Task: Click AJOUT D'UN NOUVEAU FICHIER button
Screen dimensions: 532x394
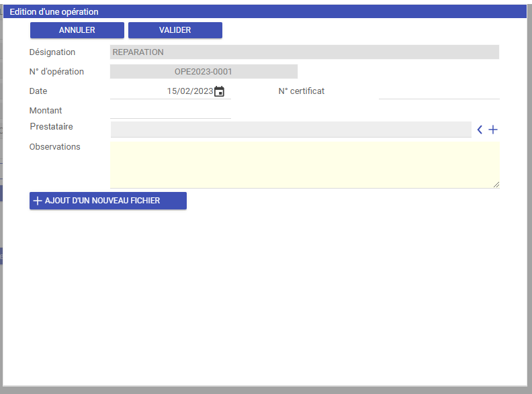Action: (x=108, y=201)
